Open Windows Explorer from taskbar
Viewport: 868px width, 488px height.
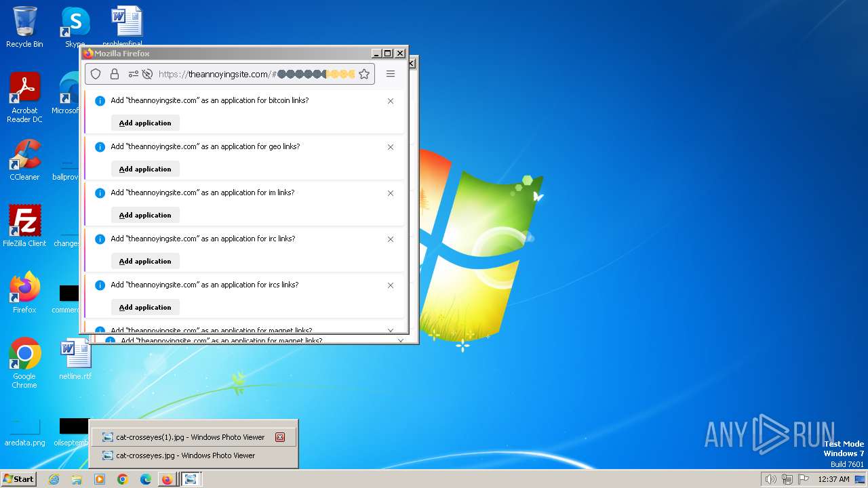[77, 479]
